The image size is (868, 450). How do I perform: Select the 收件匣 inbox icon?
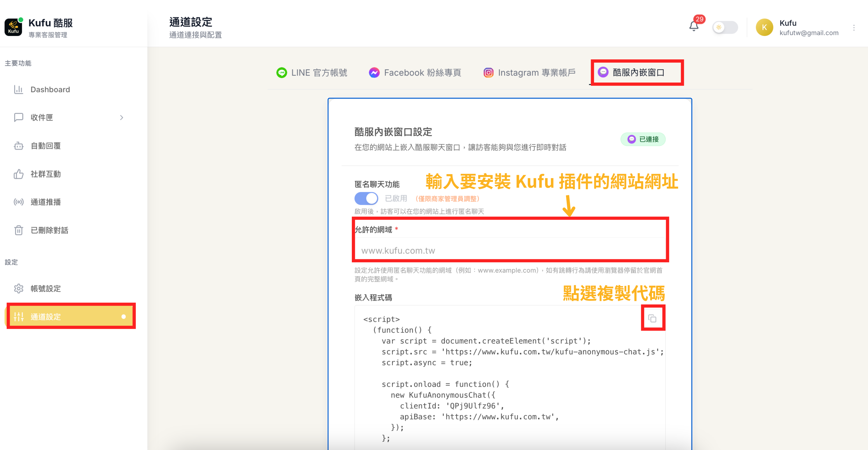point(19,117)
